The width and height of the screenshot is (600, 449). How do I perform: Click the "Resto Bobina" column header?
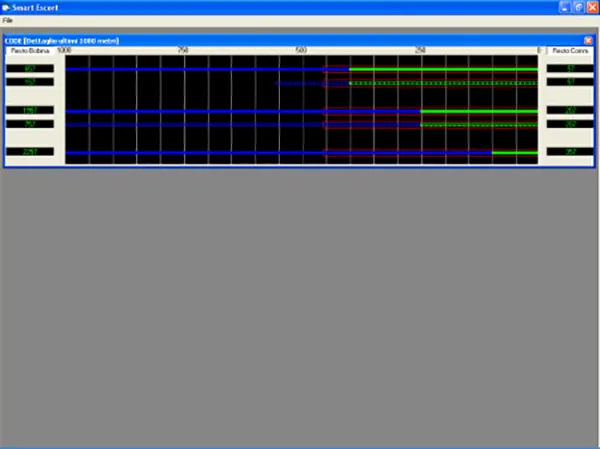30,51
